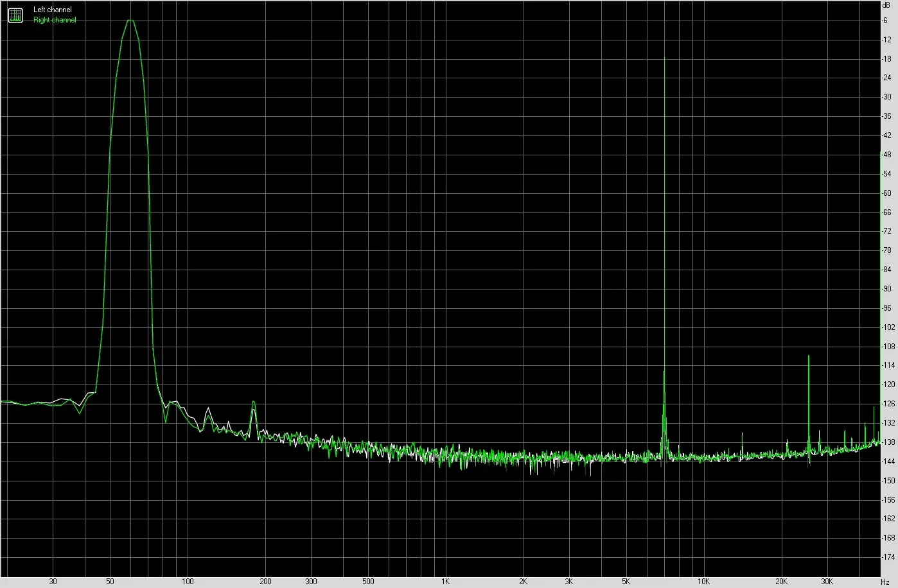Click the -18 dB axis label
Viewport: 898px width, 588px height.
click(886, 59)
